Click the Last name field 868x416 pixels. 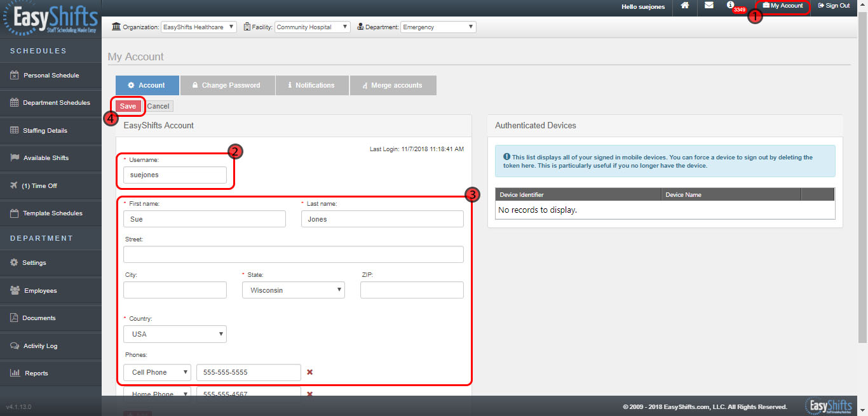pos(383,218)
